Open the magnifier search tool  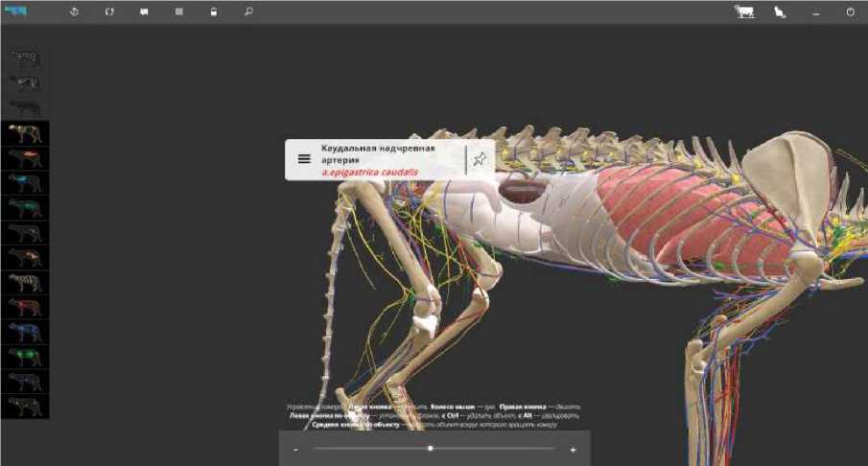click(248, 12)
